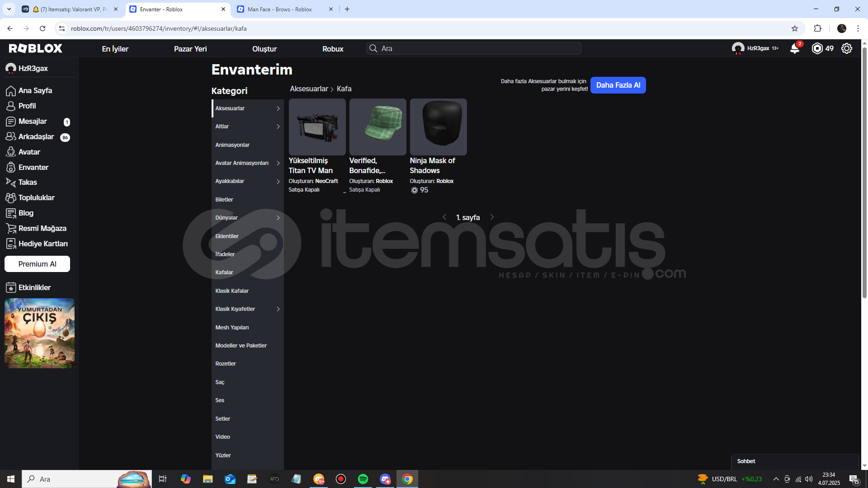Switch to the İtemsatış Valorant tab

(70, 9)
